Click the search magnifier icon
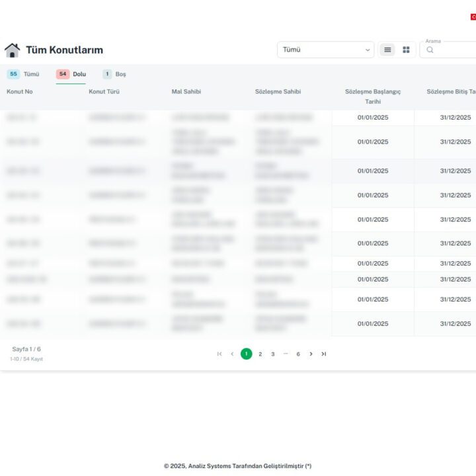Viewport: 476px width, 476px height. coord(430,50)
